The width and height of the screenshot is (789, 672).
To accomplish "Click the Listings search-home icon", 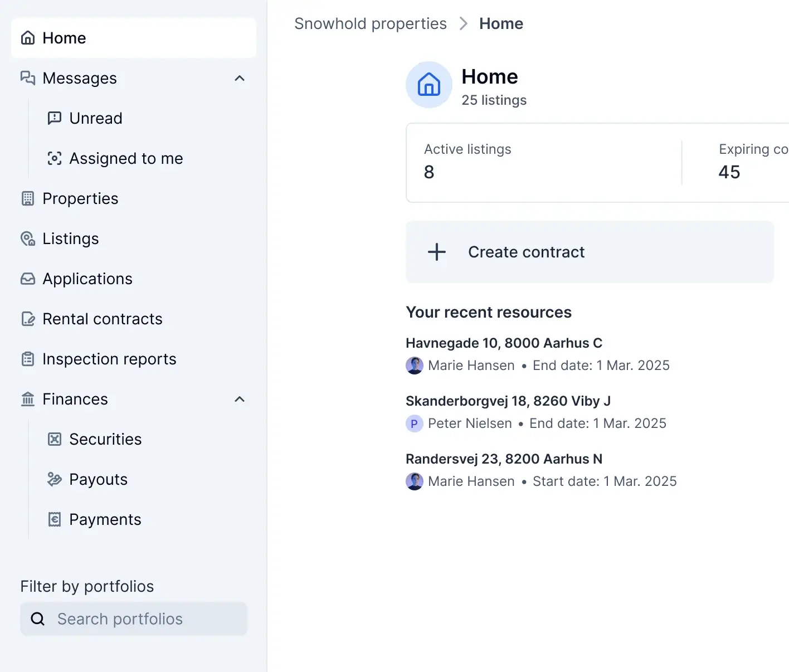I will 28,238.
